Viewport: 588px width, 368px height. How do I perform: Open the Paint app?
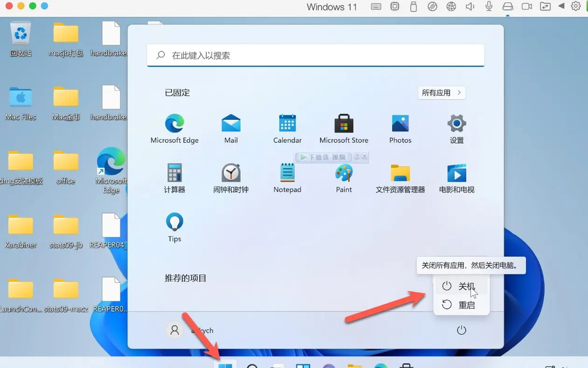click(x=344, y=178)
